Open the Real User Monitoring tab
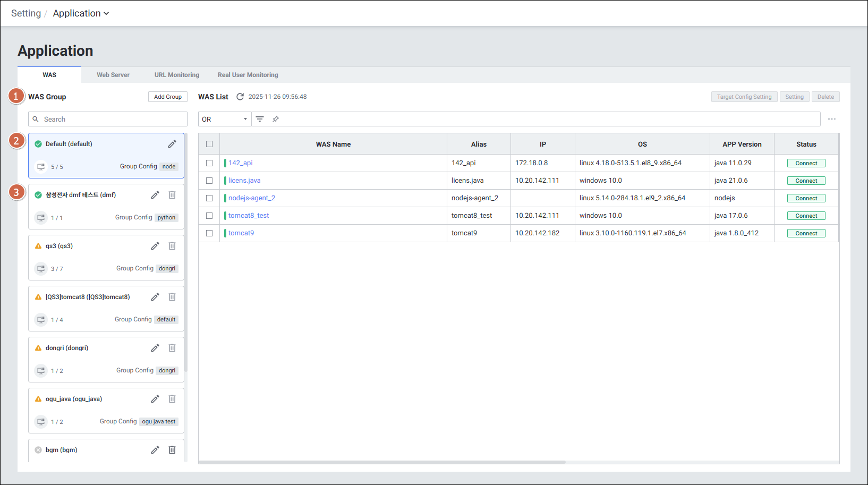The height and width of the screenshot is (485, 868). [x=248, y=75]
